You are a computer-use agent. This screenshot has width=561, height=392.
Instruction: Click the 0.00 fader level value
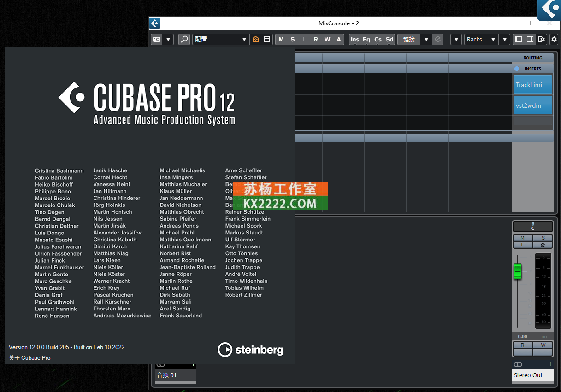(x=522, y=337)
